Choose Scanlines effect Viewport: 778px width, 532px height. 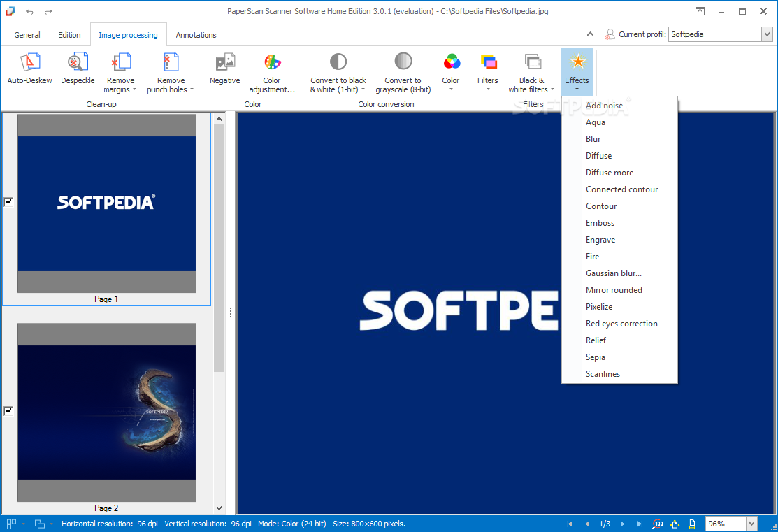pos(620,374)
